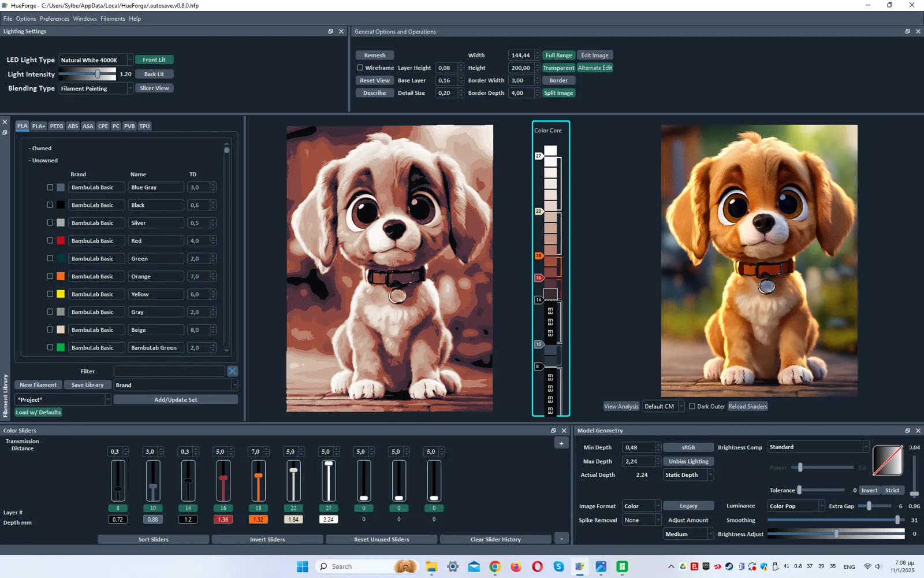
Task: Click the Orange filament color swatch
Action: pyautogui.click(x=61, y=276)
